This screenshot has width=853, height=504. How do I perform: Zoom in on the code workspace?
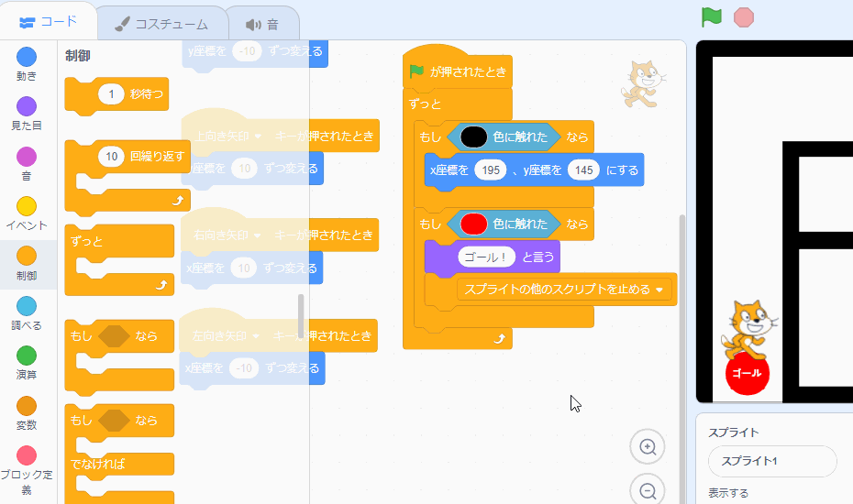click(x=648, y=447)
